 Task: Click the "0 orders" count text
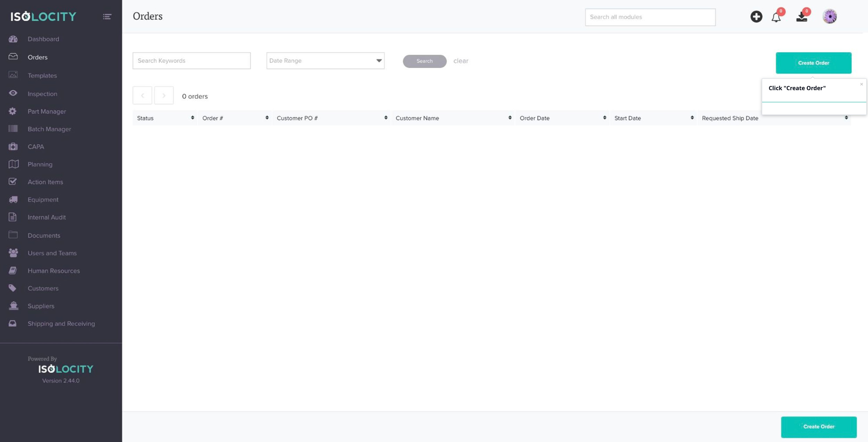(x=195, y=96)
